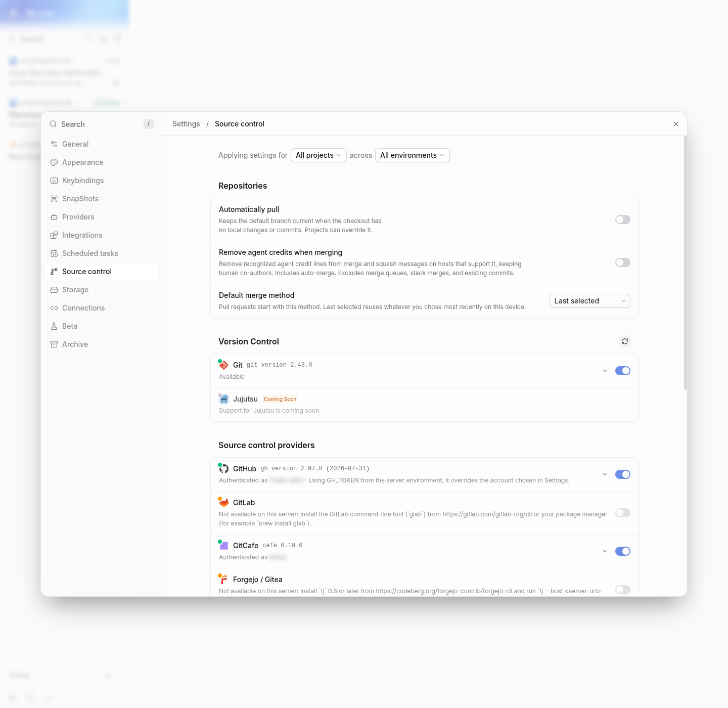
Task: Click the vertical scrollbar of settings pane
Action: tap(686, 263)
